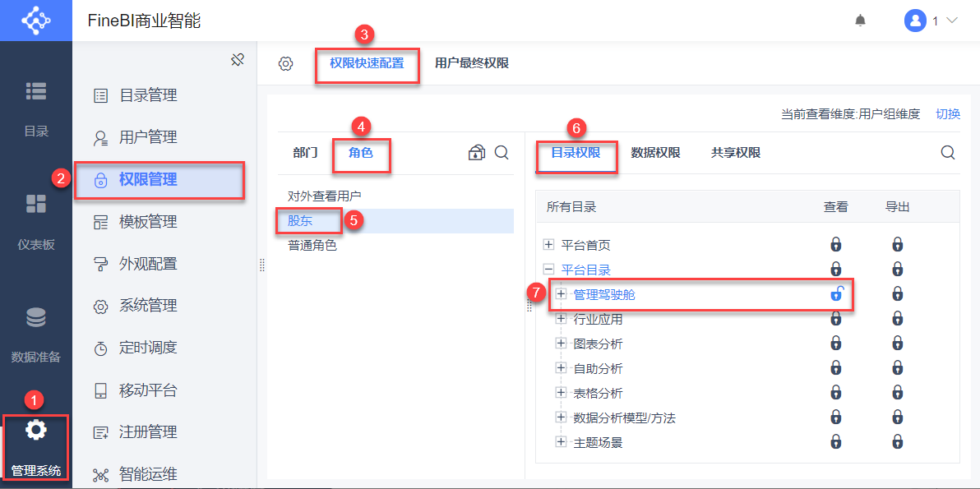Switch to the 数据权限 tab

(655, 153)
